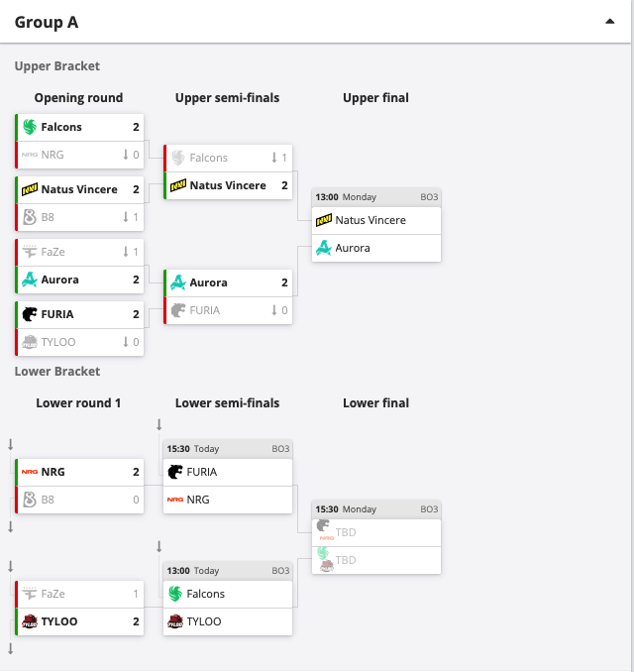Click first TBD slot in lower final
Viewport: 634px width, 672px height.
(x=376, y=532)
